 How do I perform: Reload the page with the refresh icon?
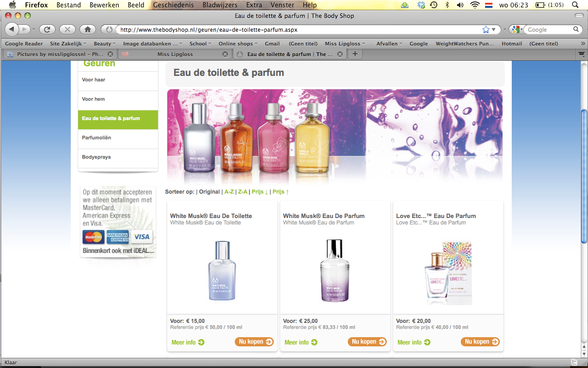pyautogui.click(x=47, y=29)
